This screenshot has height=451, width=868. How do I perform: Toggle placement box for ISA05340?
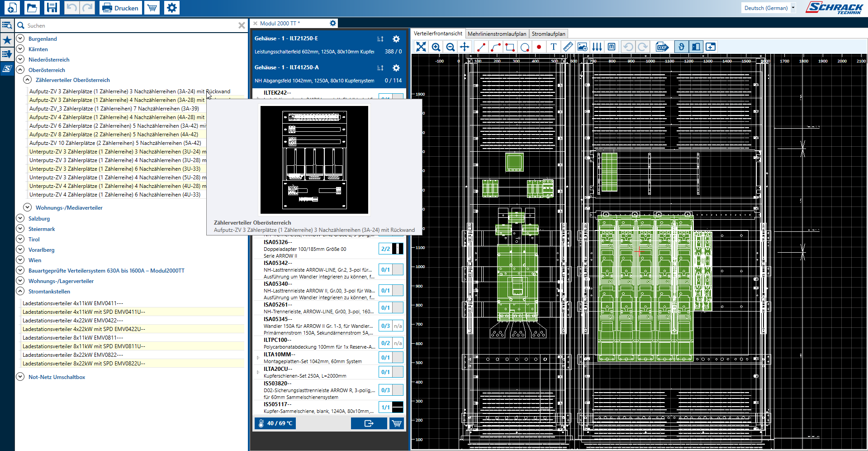398,291
